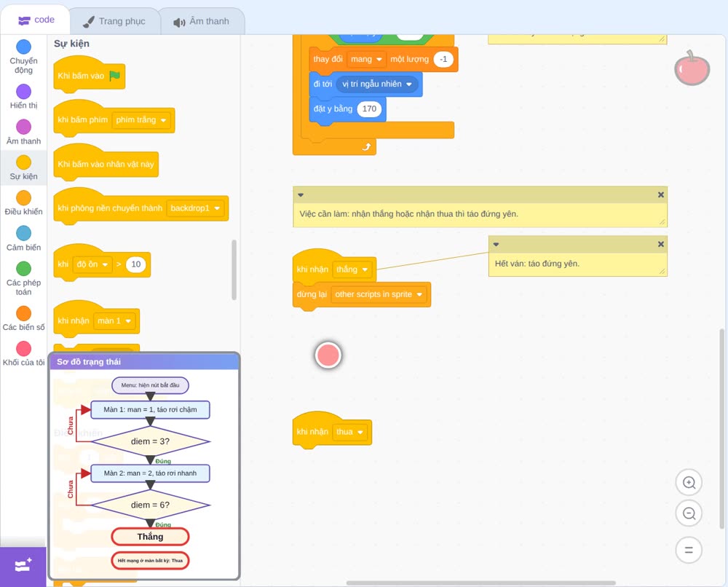Open the Trang phục tab
The width and height of the screenshot is (728, 587).
pos(114,21)
